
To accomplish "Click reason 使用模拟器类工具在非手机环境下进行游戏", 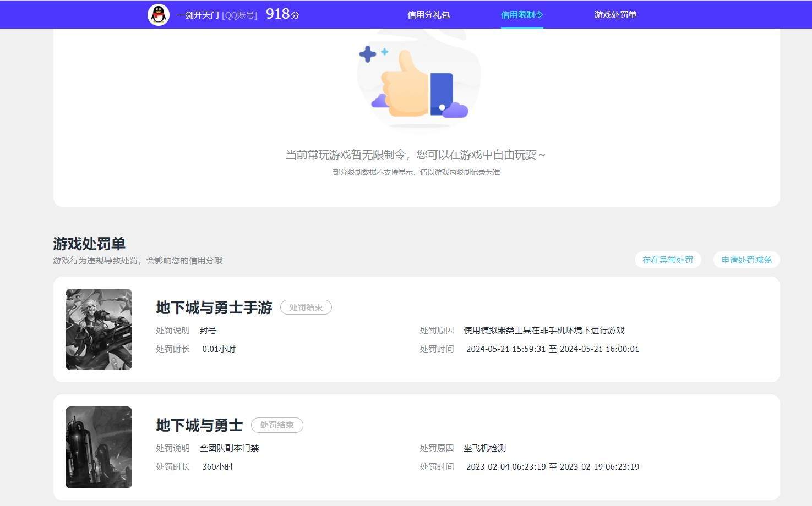I will pos(544,331).
